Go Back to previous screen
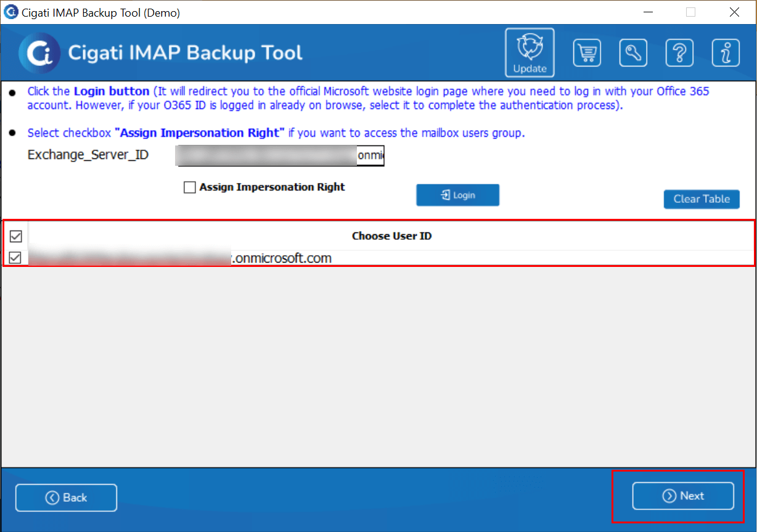 click(x=66, y=497)
